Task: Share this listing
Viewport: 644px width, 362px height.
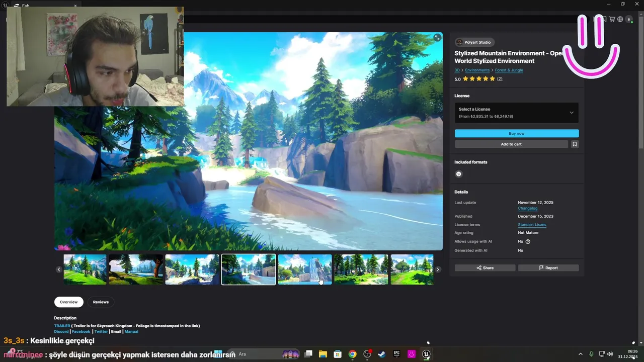Action: [x=485, y=268]
